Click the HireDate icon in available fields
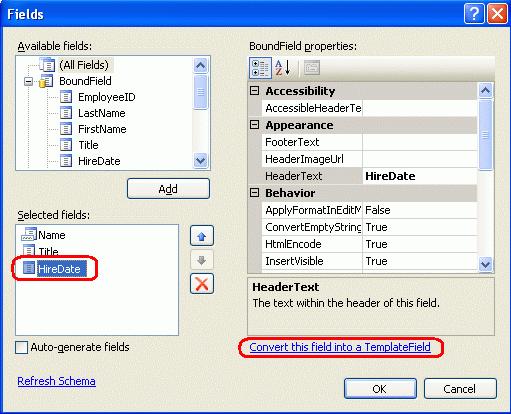The image size is (511, 414). [66, 161]
